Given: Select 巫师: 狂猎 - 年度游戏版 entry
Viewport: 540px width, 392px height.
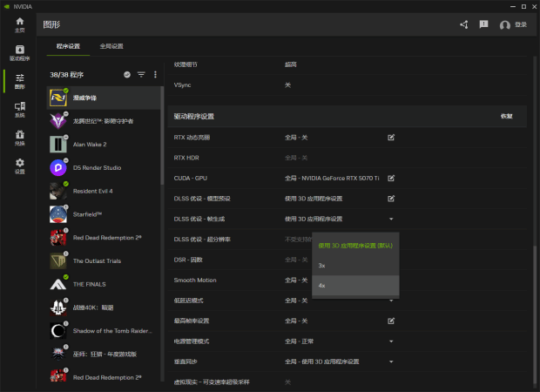Looking at the screenshot, I should [x=104, y=355].
